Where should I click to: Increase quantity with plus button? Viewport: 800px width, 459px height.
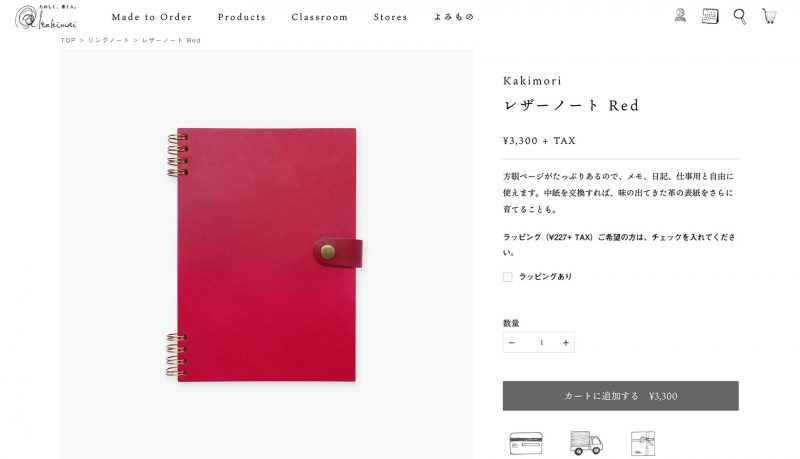click(565, 343)
